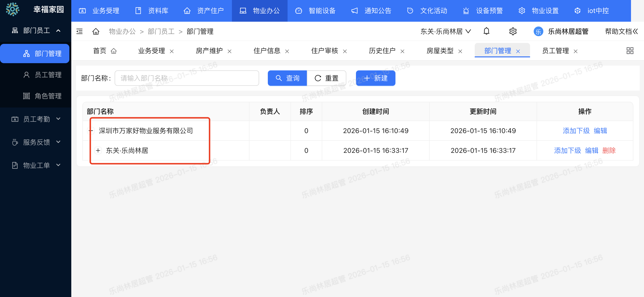
Task: Switch to the 住户审核 tab
Action: (x=324, y=51)
